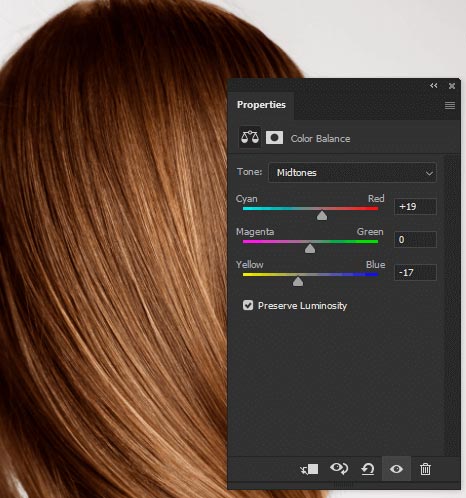Close the Properties panel
This screenshot has height=498, width=466.
coord(452,86)
